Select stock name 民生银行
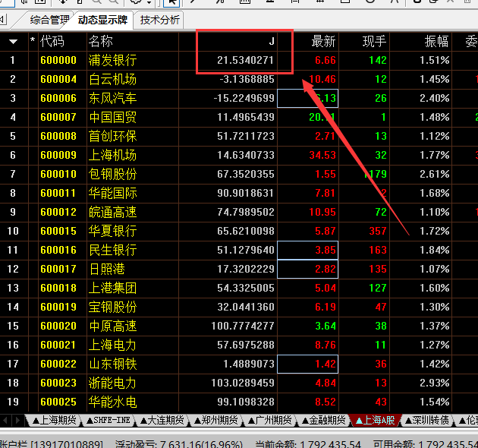Viewport: 478px width, 448px height. click(x=112, y=250)
